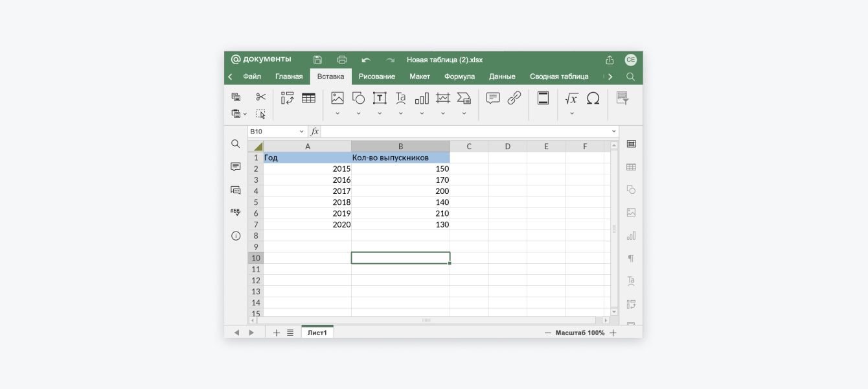Insert a hyperlink using the chain icon
Screen dimensions: 868x389
[514, 98]
